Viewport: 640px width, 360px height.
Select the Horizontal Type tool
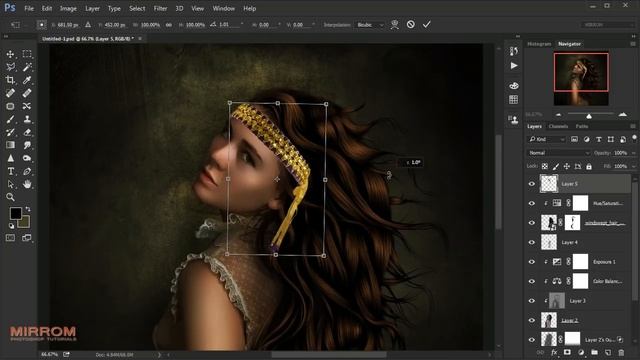11,171
